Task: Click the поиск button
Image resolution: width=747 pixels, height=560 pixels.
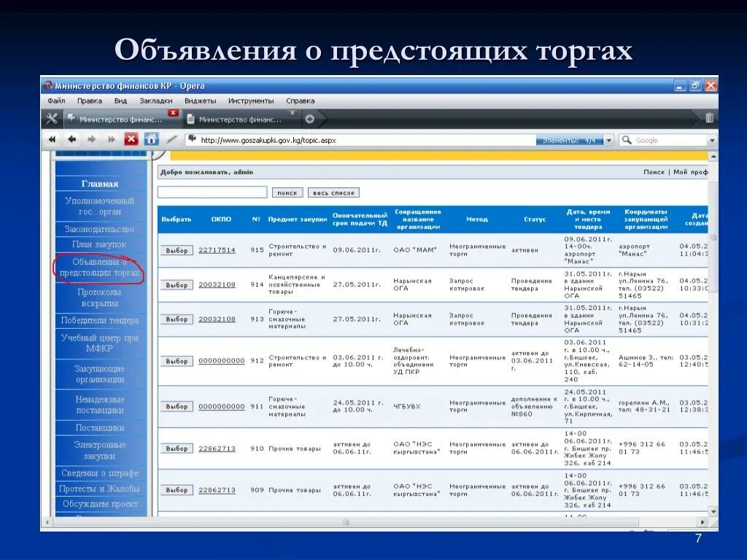Action: (x=287, y=192)
